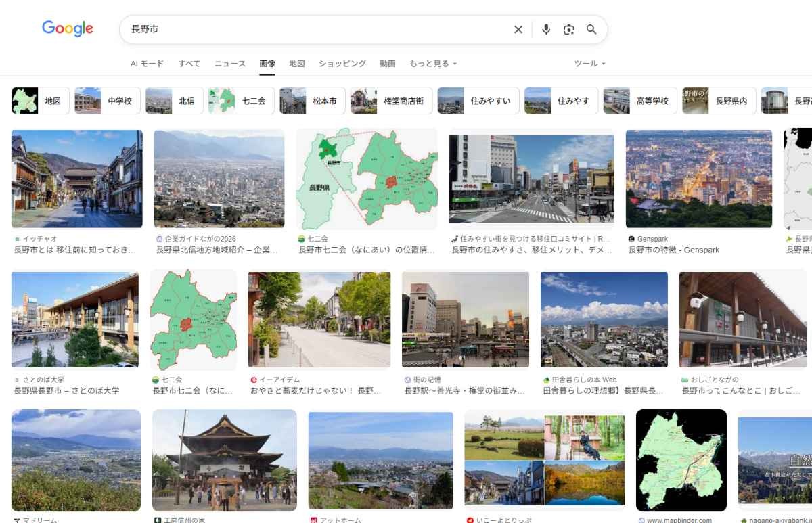Switch to the AI モード tab

[147, 64]
